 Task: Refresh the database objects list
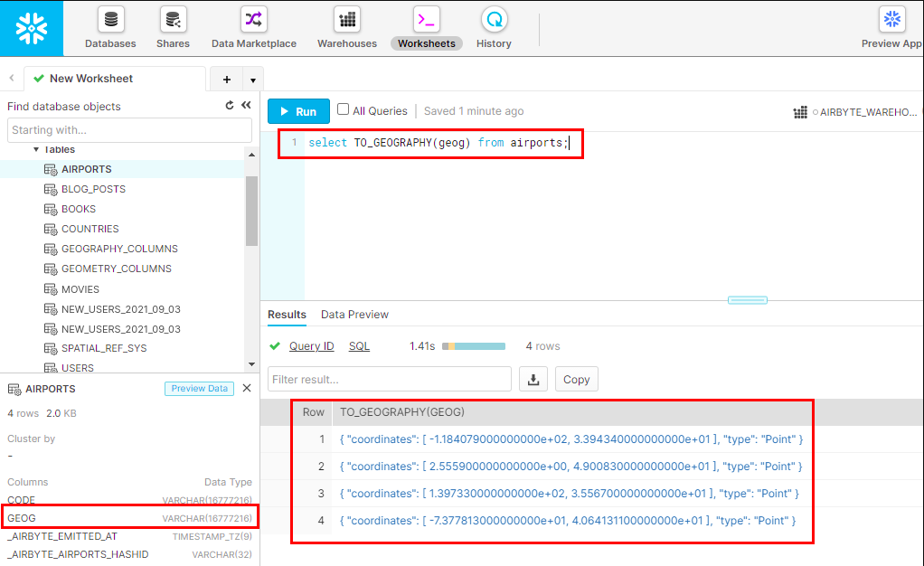pyautogui.click(x=231, y=105)
